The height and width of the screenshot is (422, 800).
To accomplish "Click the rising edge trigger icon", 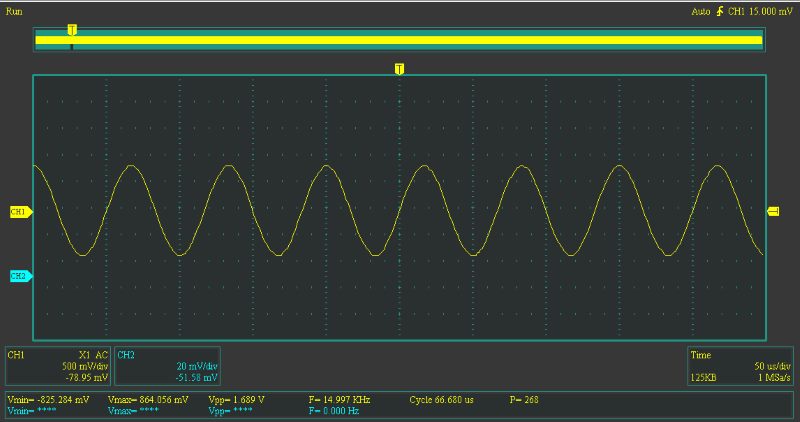I will 719,11.
